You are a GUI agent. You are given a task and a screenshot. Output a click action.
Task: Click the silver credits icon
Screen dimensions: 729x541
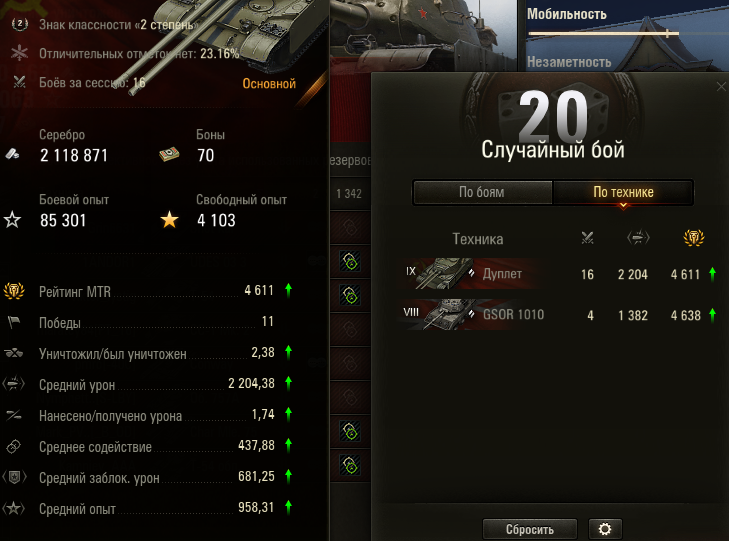click(13, 154)
